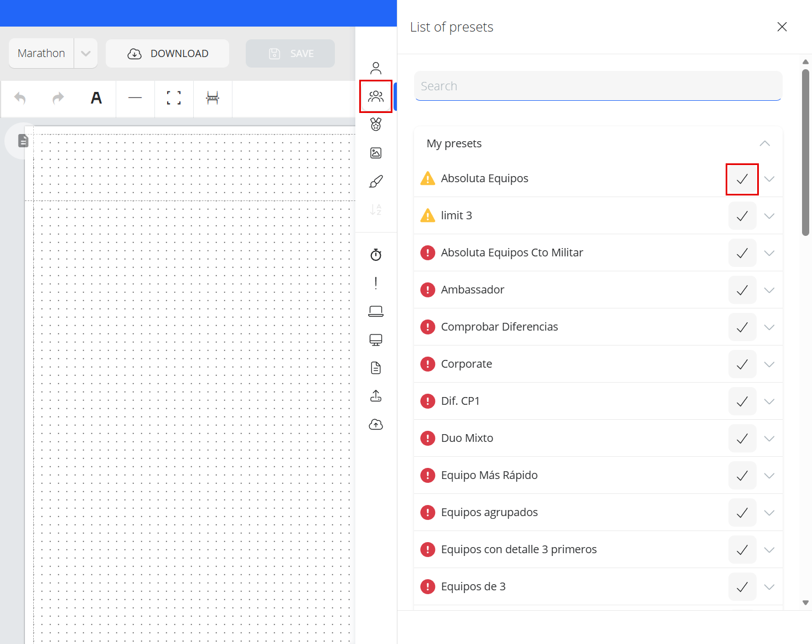Apply the Absoluta Equipos preset checkmark

click(x=742, y=179)
